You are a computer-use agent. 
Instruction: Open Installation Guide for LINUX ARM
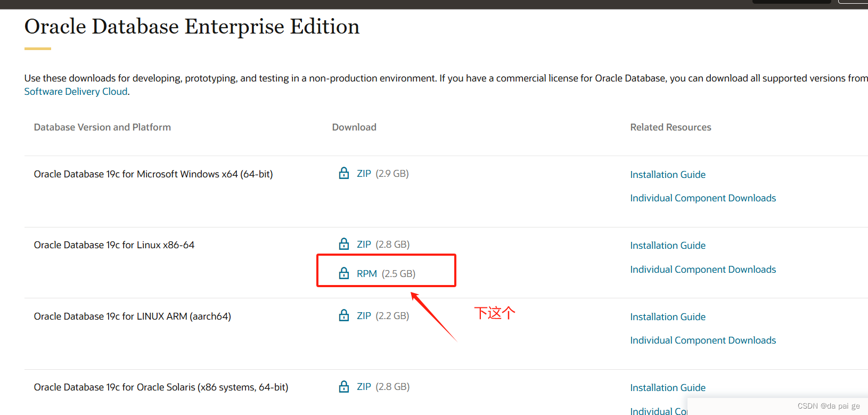668,317
